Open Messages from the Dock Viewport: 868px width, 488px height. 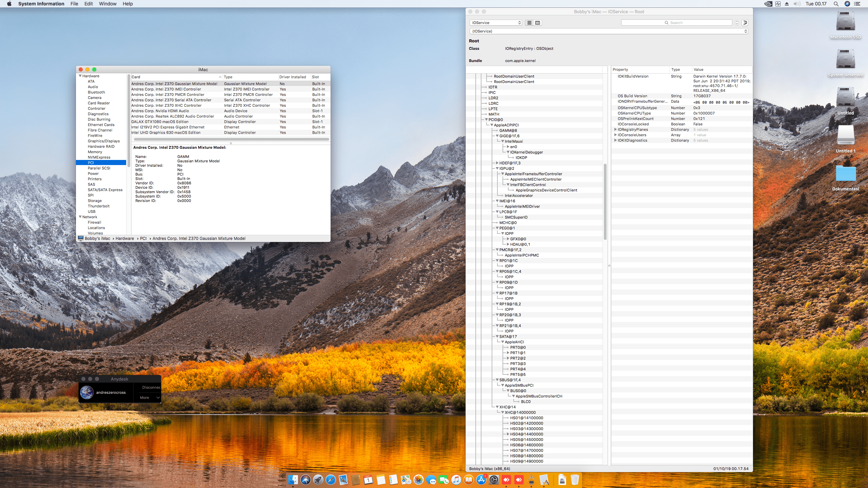(x=431, y=480)
